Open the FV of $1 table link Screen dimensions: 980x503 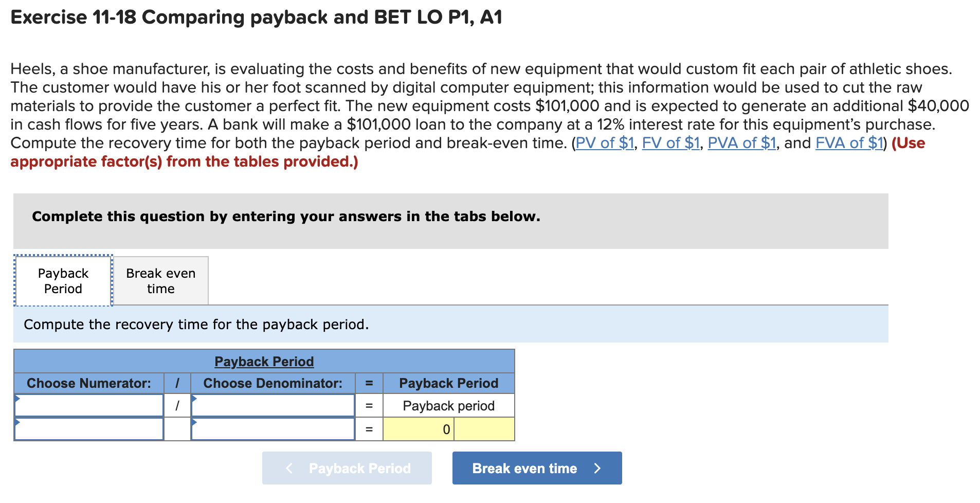(x=670, y=143)
